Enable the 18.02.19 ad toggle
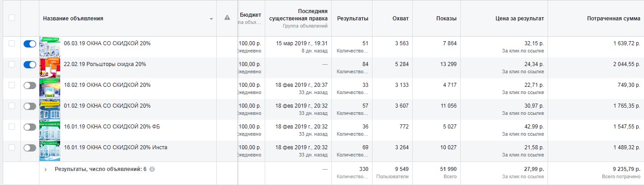This screenshot has height=185, width=644. (x=30, y=85)
